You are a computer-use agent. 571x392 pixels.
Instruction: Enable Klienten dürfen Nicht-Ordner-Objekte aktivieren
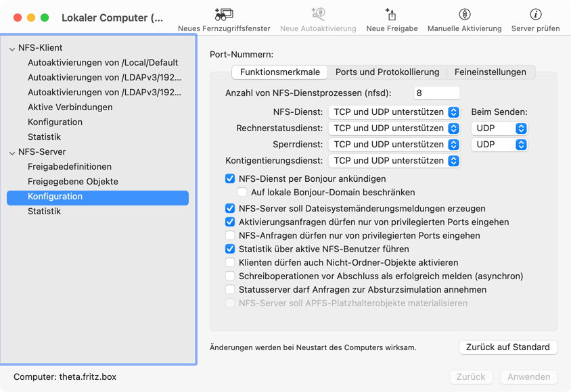click(230, 262)
